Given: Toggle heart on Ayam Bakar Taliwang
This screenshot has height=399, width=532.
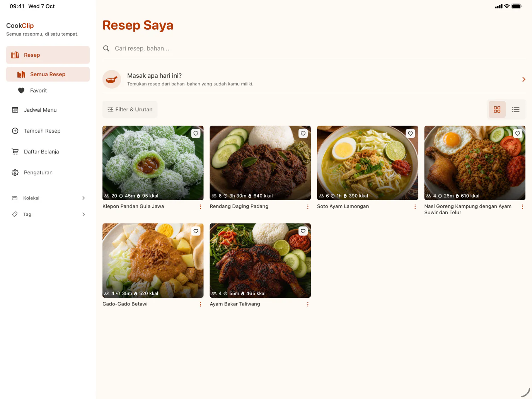Looking at the screenshot, I should click(303, 231).
